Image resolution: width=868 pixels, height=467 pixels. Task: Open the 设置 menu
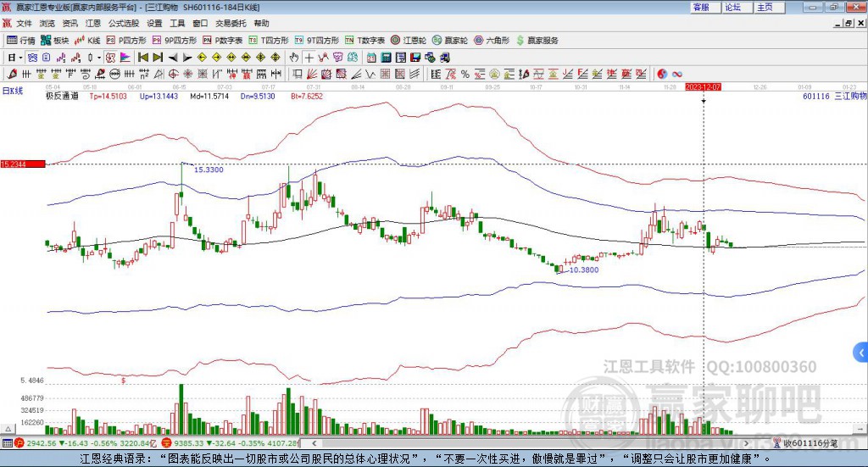(154, 23)
